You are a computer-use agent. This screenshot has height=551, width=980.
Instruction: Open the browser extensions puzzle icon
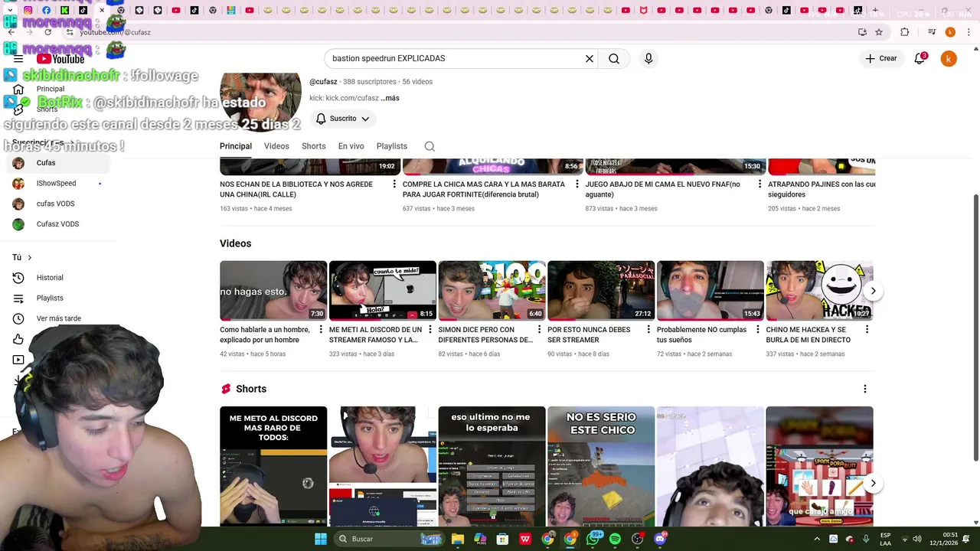point(905,32)
